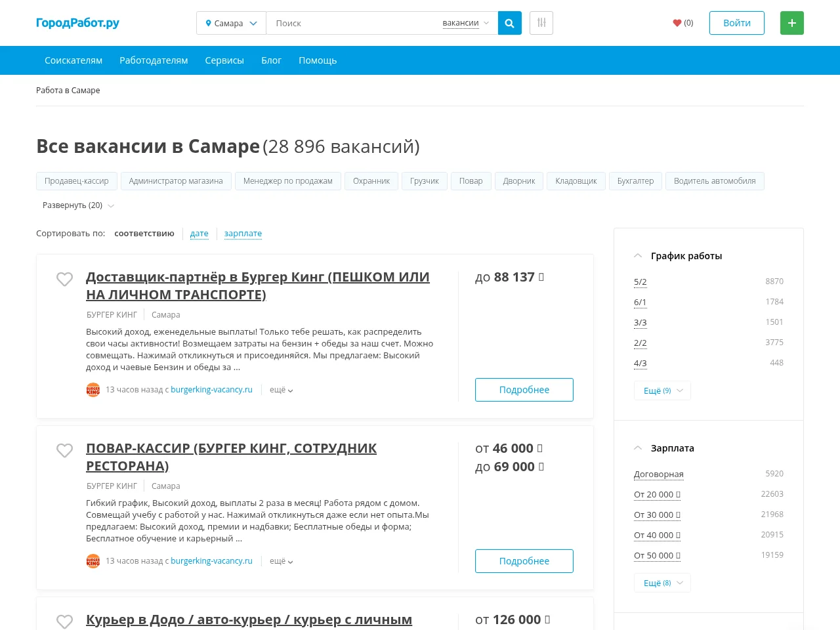Click the search text input field

click(x=354, y=23)
